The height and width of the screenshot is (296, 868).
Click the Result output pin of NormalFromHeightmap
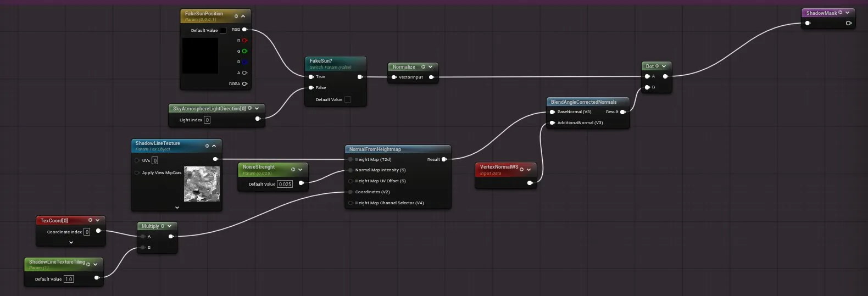pos(444,159)
